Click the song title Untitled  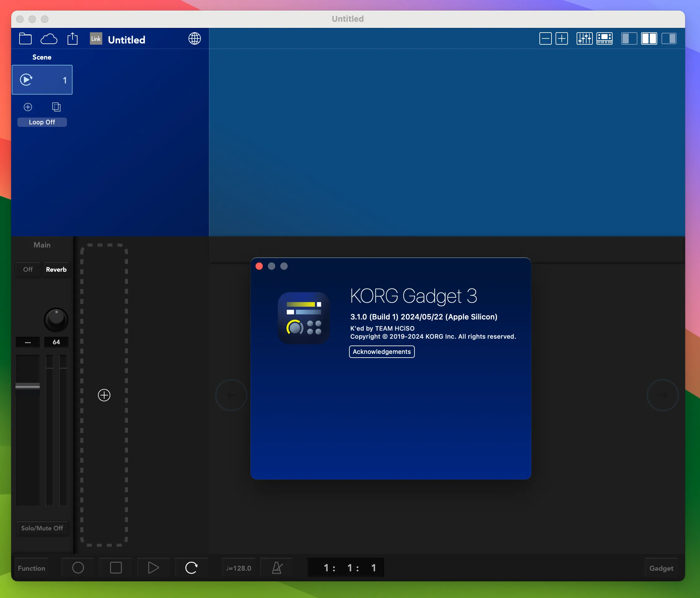tap(127, 40)
